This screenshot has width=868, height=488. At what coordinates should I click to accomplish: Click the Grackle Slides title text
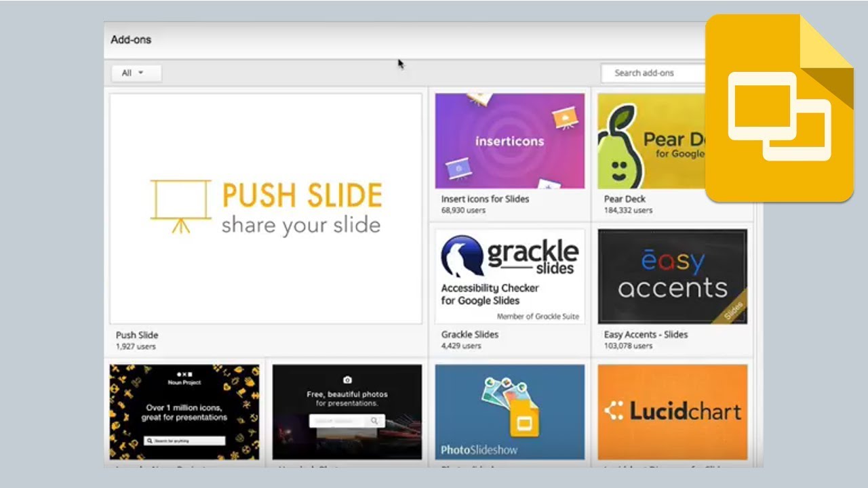pyautogui.click(x=470, y=335)
